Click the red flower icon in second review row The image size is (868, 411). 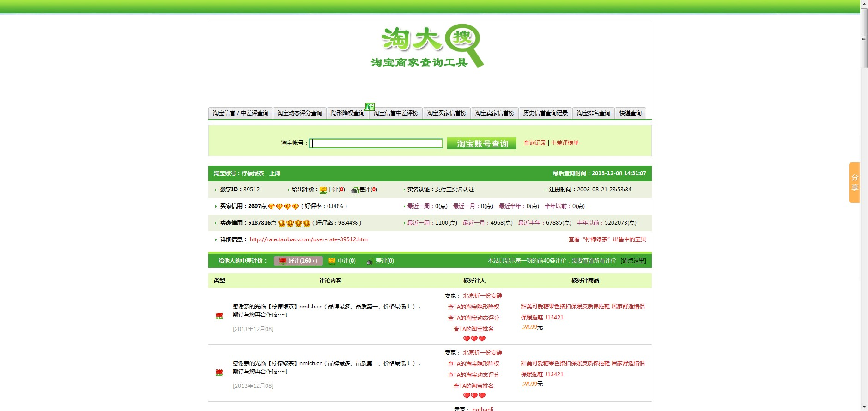click(219, 373)
